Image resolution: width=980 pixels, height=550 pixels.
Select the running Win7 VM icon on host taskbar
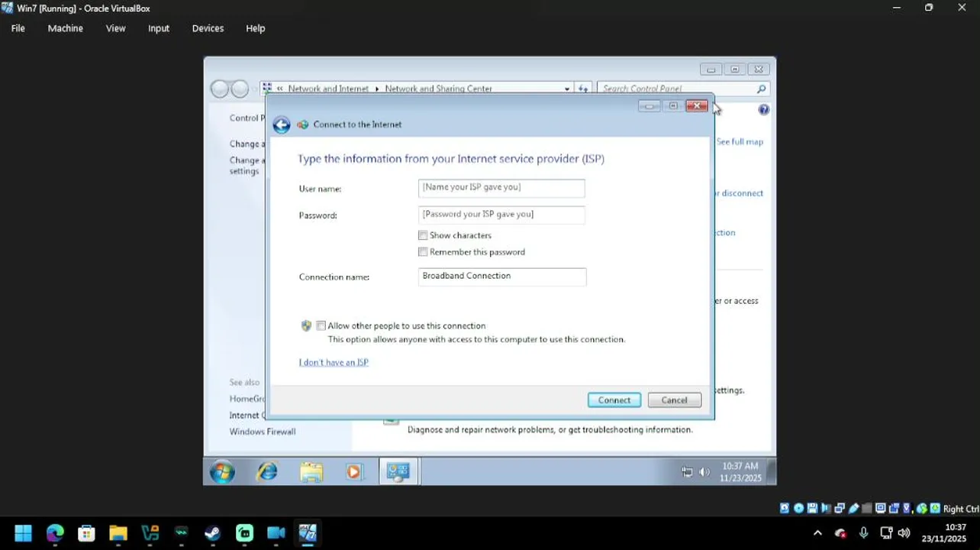click(308, 532)
